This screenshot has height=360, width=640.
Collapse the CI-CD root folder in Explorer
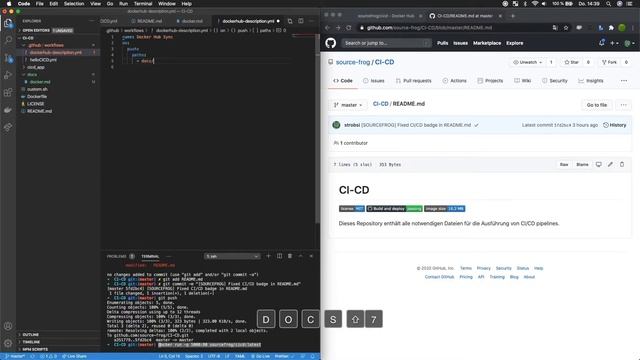(28, 38)
